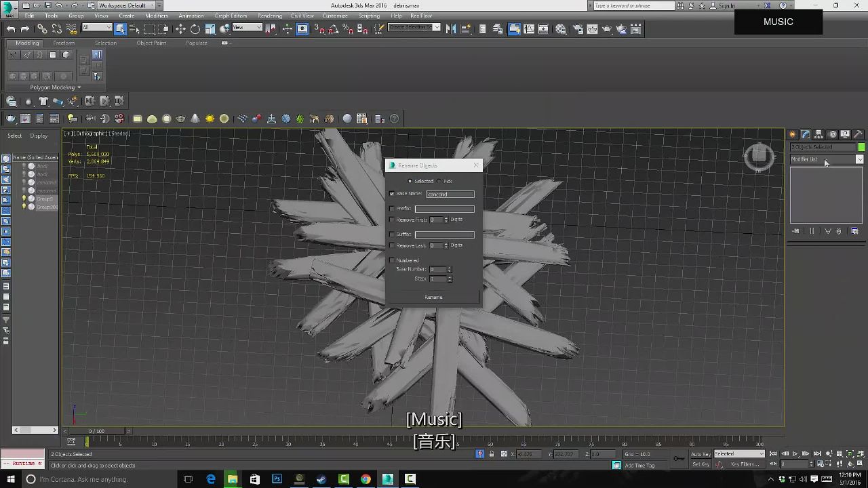Toggle Percent Snap
Screen dimensions: 868x488
(x=348, y=28)
